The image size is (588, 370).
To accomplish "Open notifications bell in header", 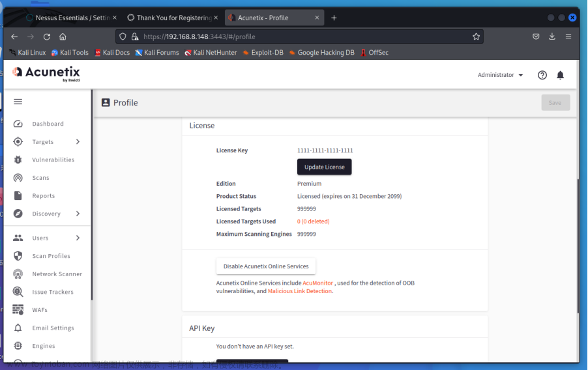I will coord(560,76).
